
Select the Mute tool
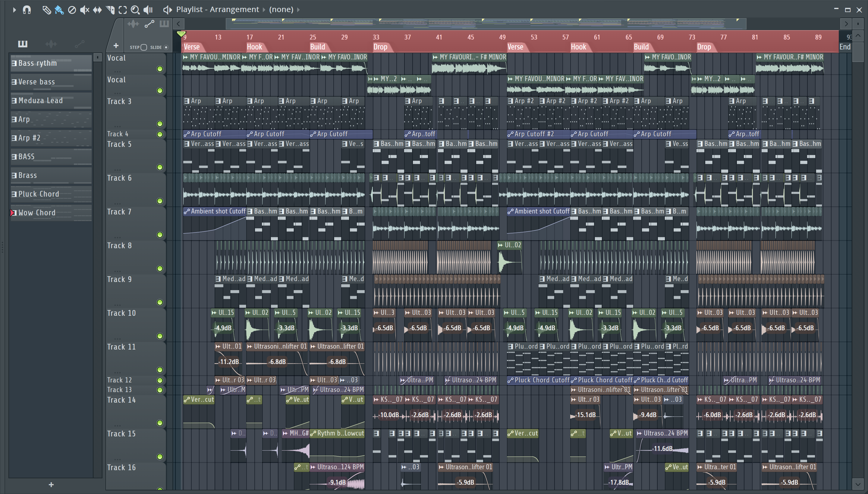[x=84, y=10]
